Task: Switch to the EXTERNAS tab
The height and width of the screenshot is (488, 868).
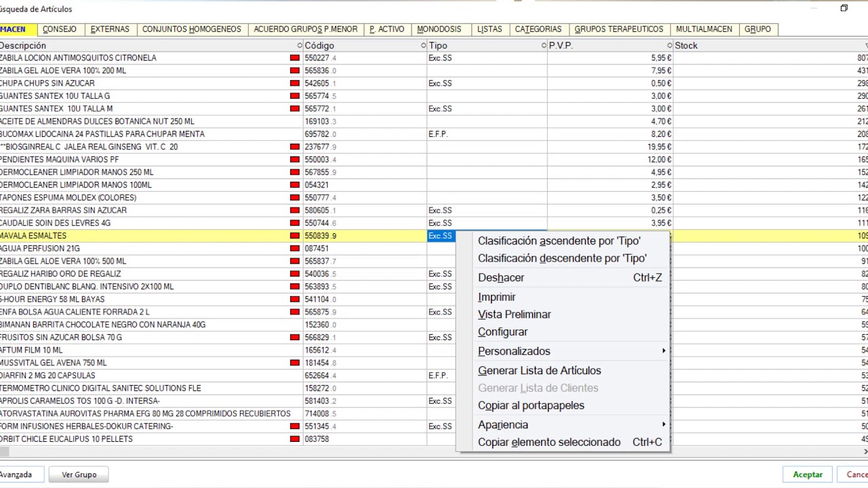Action: 110,29
